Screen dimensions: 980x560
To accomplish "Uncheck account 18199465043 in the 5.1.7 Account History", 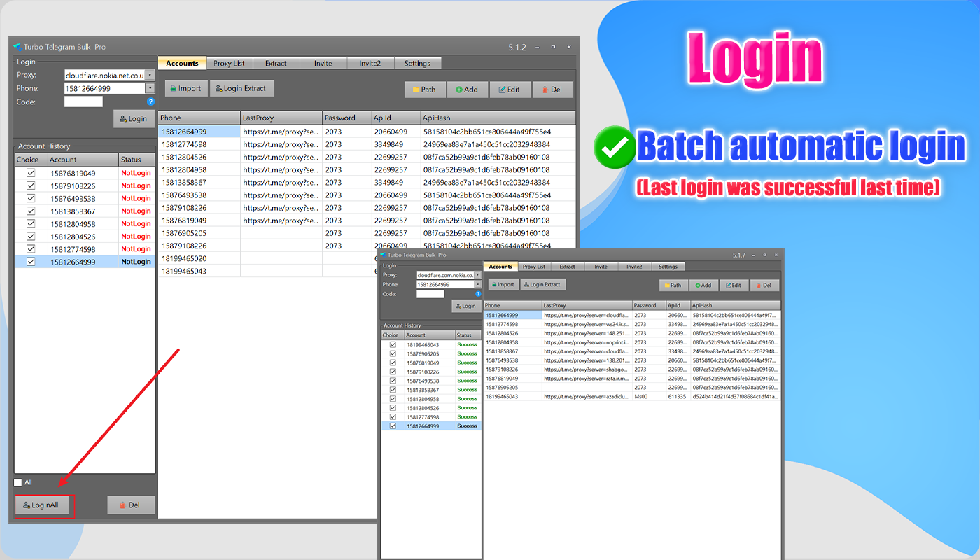I will click(393, 344).
